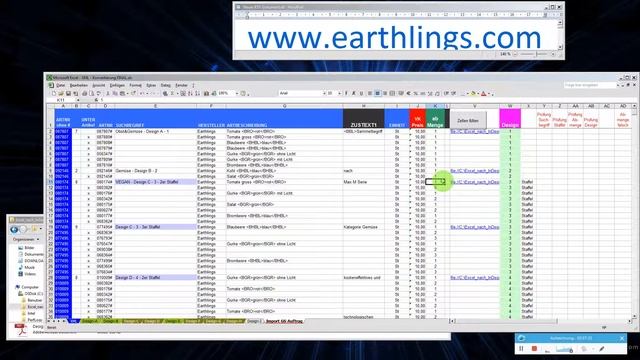Switch to the Import SB Auftrag sheet tab
This screenshot has height=360, width=640.
284,321
